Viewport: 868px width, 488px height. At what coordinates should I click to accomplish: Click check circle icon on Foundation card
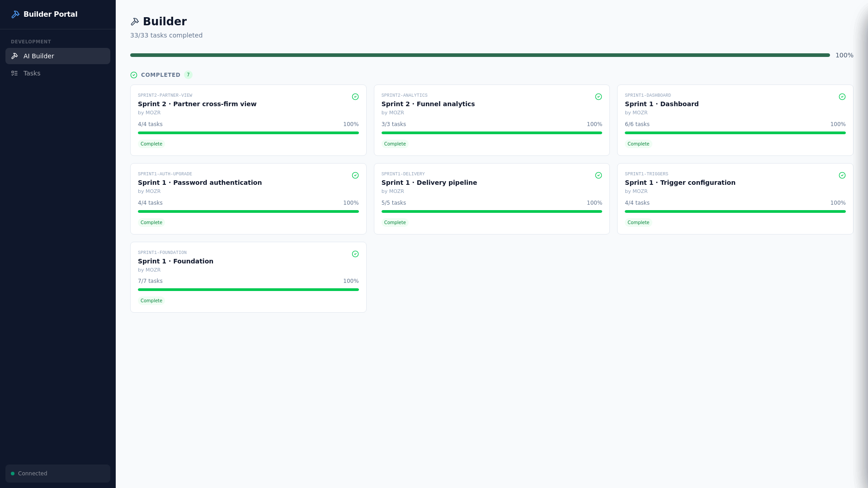[x=355, y=254]
